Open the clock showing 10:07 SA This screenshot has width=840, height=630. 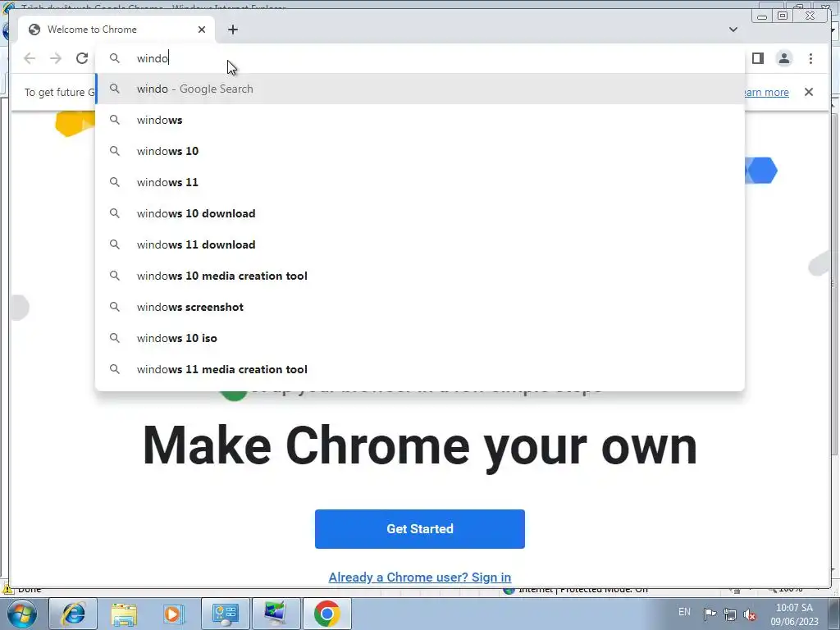click(x=794, y=614)
